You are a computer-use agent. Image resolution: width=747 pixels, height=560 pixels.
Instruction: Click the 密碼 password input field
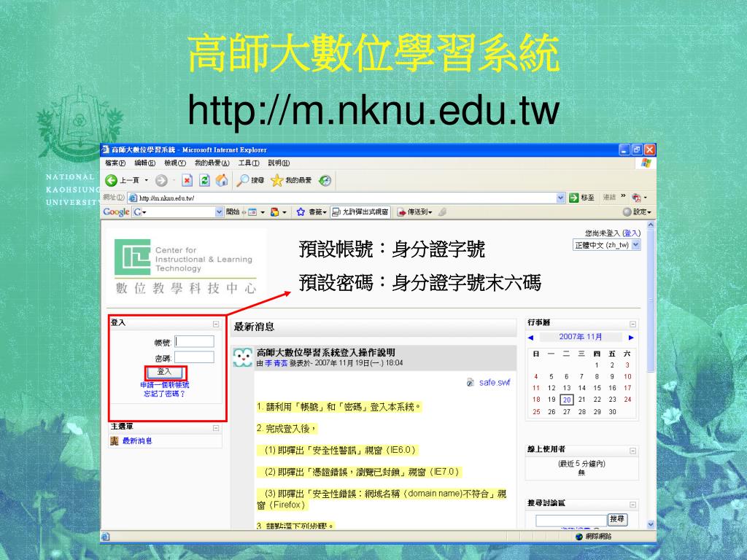(194, 357)
